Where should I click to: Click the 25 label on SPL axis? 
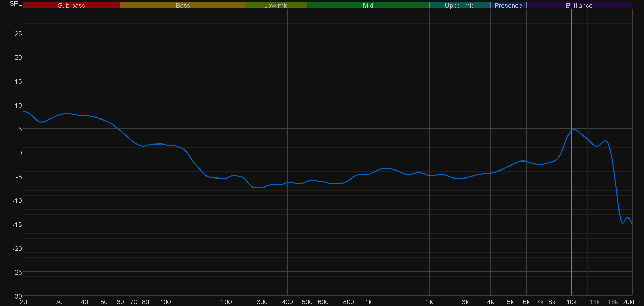click(18, 34)
